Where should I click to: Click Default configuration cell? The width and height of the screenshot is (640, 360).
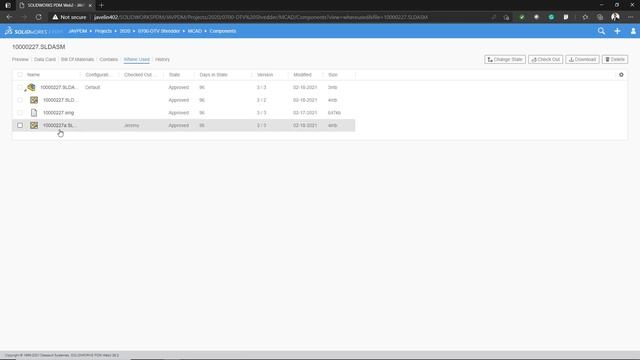click(x=93, y=87)
